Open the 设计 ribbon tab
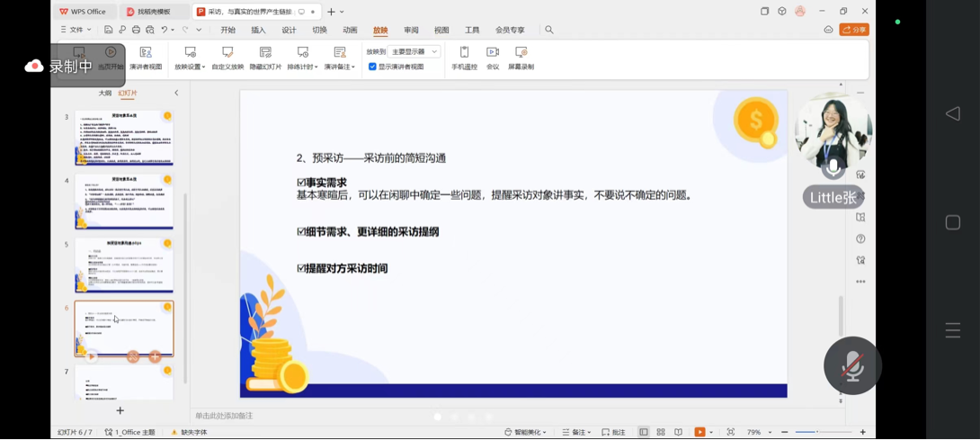This screenshot has width=980, height=440. point(289,30)
